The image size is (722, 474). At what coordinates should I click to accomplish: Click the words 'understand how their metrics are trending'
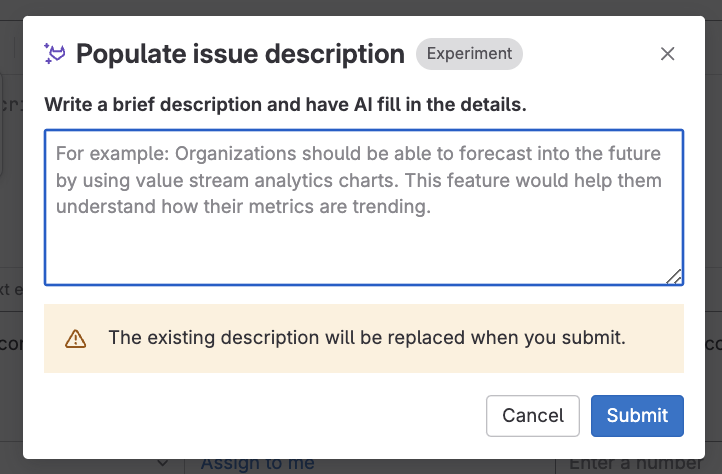242,207
